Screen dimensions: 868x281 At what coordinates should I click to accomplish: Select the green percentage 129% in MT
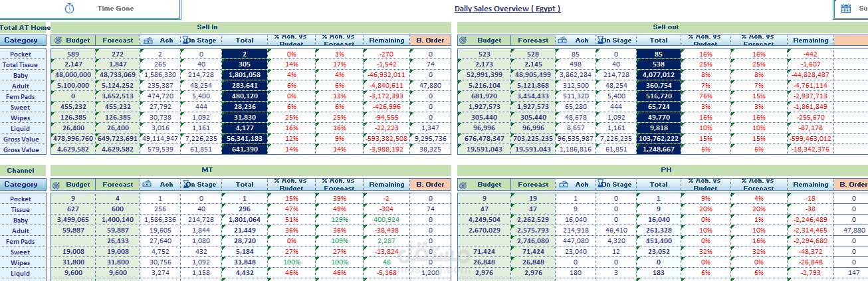click(340, 220)
